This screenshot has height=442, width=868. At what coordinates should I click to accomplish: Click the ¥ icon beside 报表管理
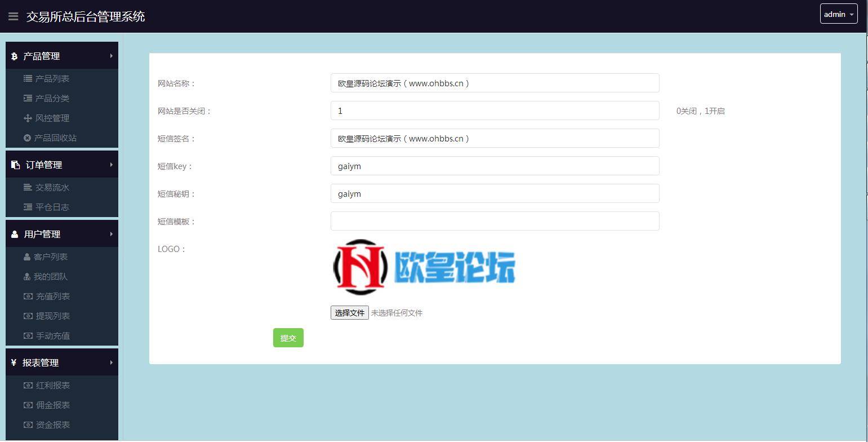pyautogui.click(x=13, y=363)
